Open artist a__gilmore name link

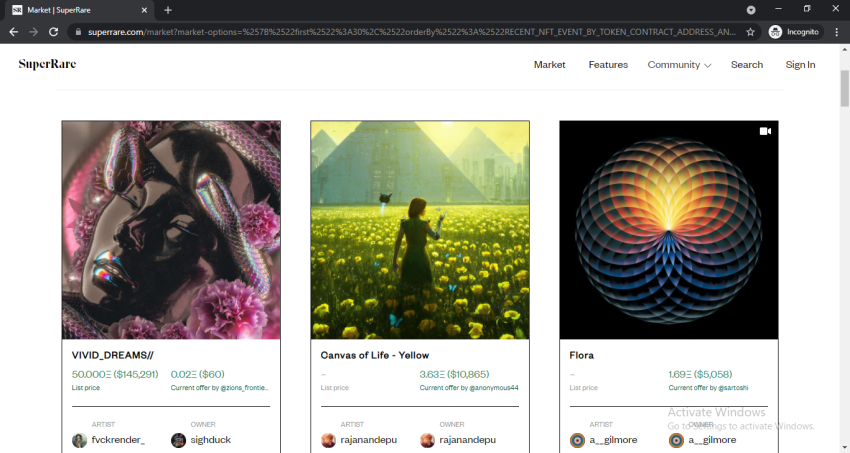click(x=613, y=439)
